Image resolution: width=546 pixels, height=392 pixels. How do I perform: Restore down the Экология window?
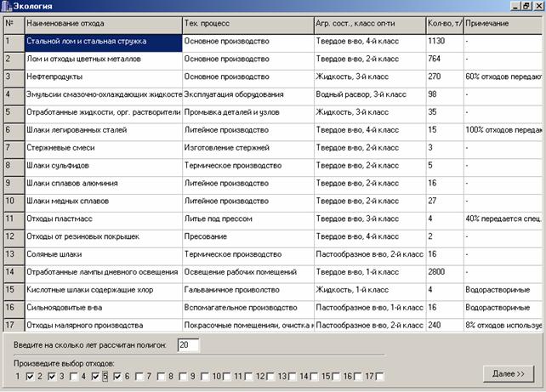pos(526,6)
